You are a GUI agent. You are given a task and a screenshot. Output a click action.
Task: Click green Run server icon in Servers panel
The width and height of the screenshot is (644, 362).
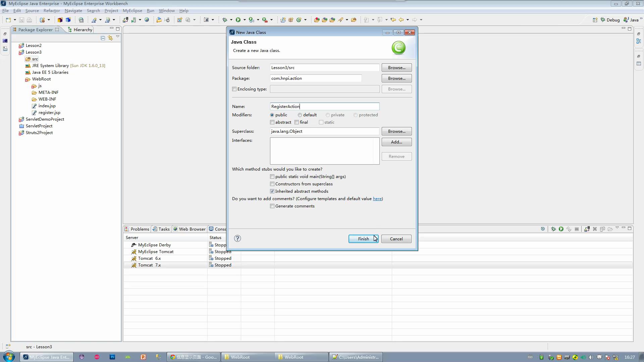click(561, 229)
